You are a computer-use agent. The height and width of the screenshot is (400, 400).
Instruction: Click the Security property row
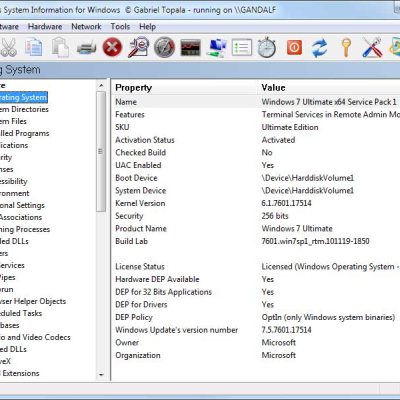(256, 216)
